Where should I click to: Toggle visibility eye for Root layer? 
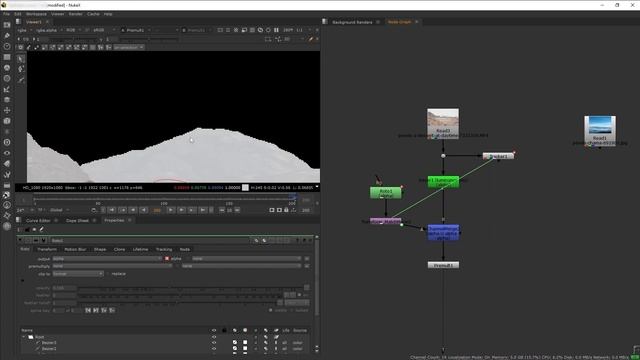tap(214, 337)
